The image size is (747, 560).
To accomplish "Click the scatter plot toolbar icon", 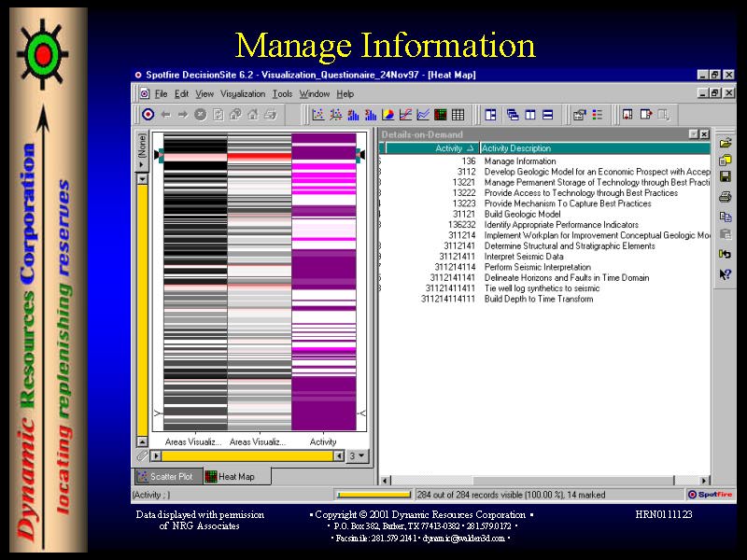I will click(x=317, y=115).
